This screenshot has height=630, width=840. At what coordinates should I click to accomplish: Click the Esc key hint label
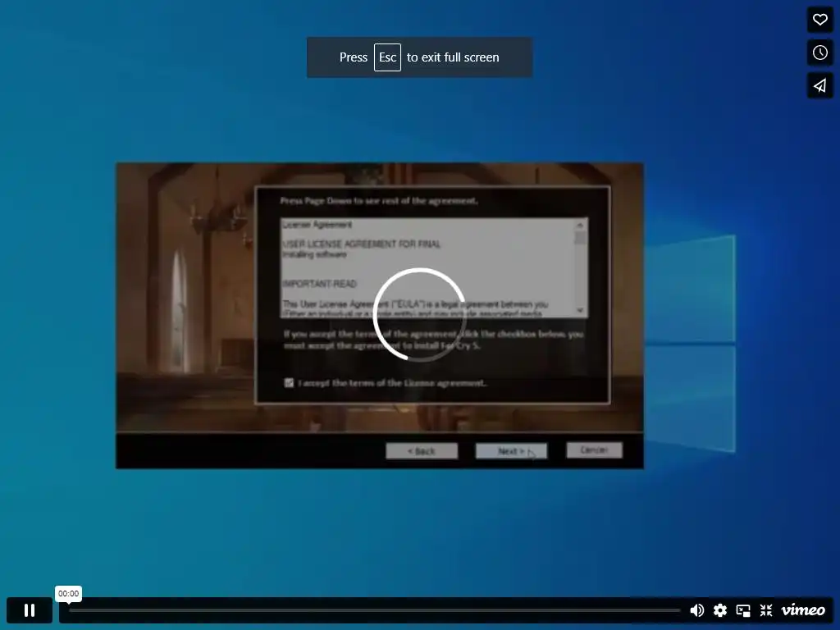[x=387, y=57]
